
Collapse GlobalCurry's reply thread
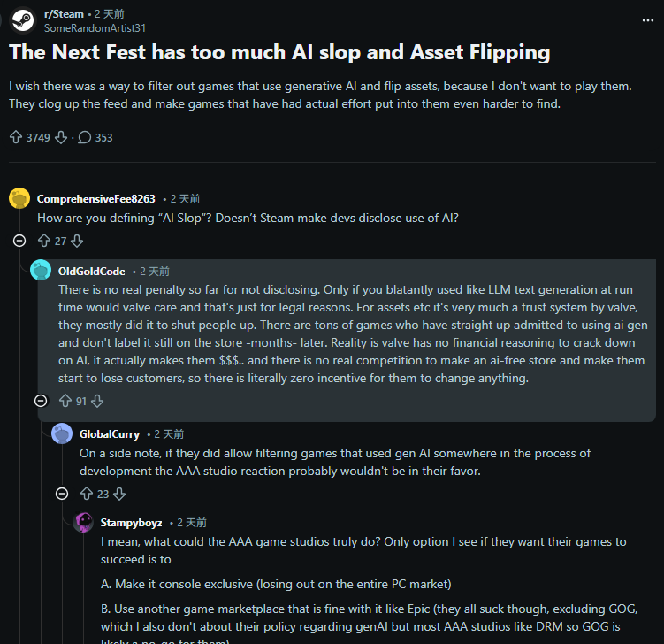(62, 494)
